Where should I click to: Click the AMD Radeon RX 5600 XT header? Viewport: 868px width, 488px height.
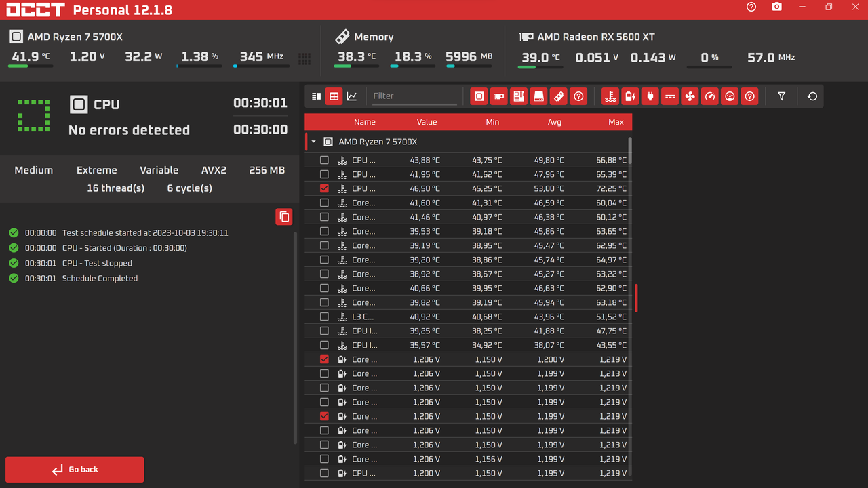coord(596,37)
